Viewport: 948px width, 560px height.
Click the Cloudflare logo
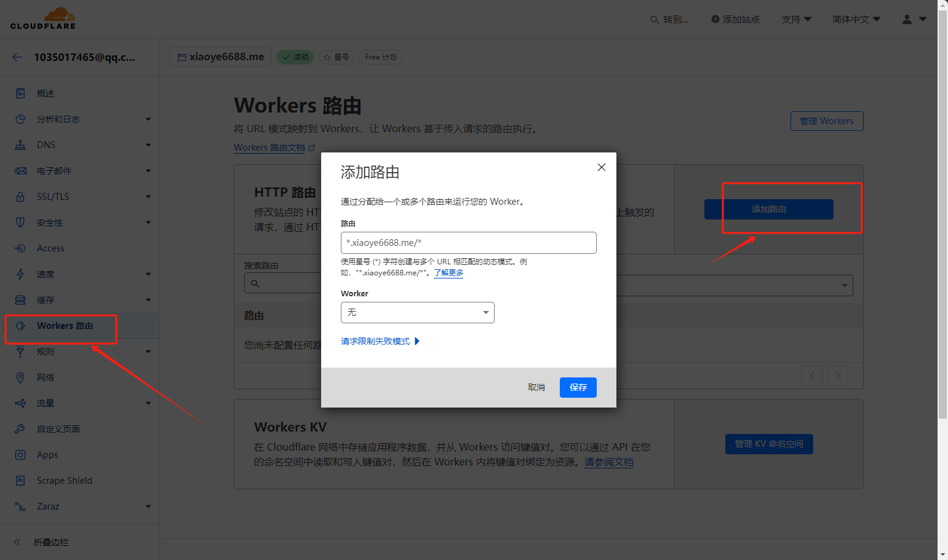[42, 18]
